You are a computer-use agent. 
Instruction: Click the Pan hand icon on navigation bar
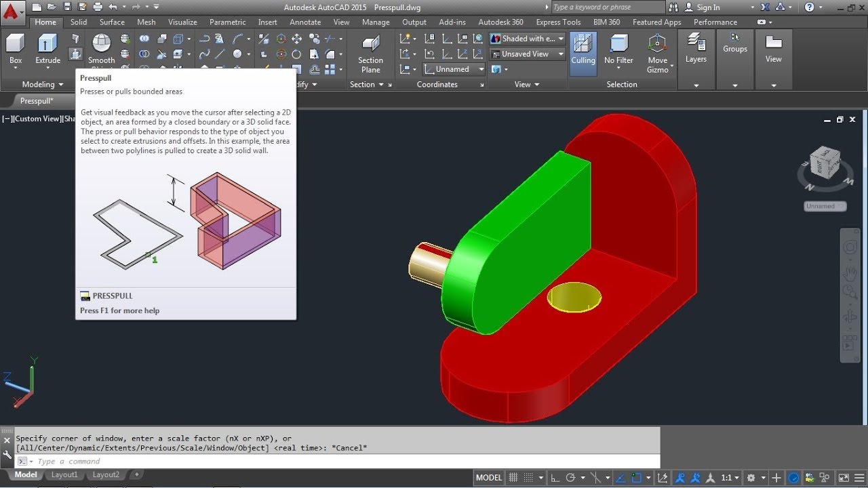849,274
